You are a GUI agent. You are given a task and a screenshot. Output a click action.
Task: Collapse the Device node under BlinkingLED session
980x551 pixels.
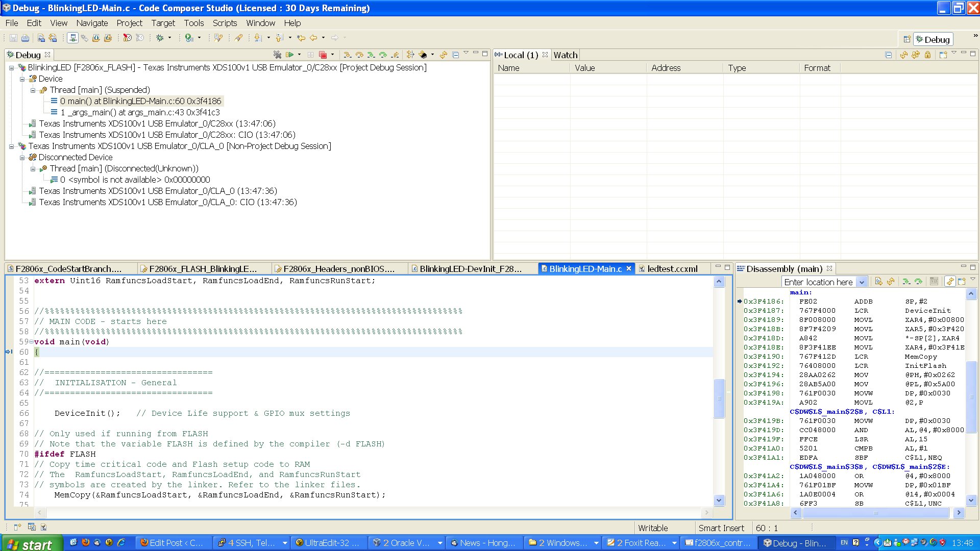click(x=22, y=79)
